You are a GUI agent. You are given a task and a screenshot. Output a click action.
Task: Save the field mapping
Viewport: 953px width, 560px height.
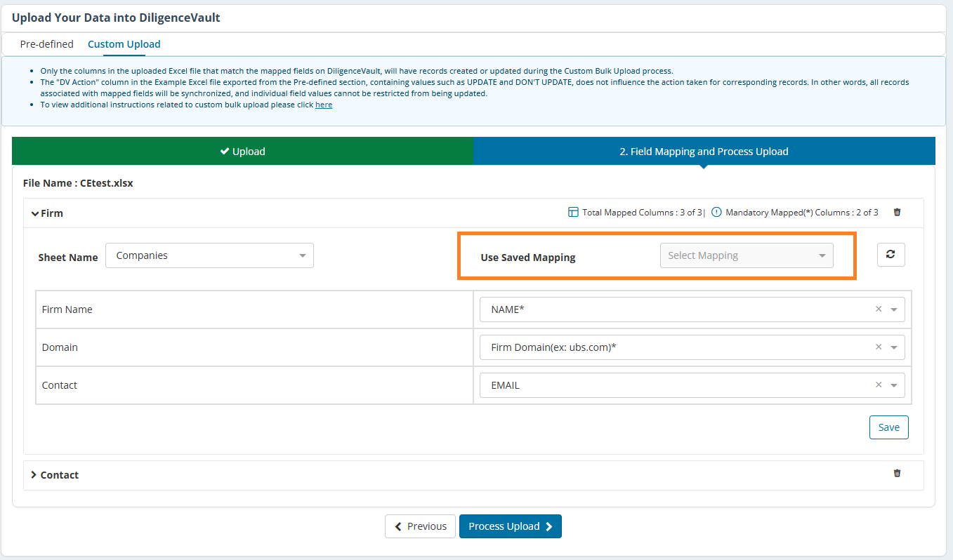coord(888,427)
